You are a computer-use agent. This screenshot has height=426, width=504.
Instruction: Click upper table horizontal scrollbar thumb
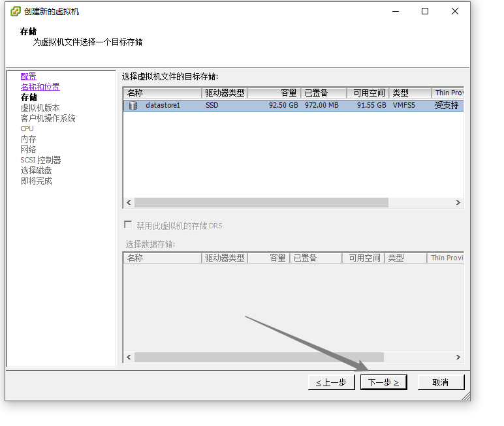click(261, 202)
